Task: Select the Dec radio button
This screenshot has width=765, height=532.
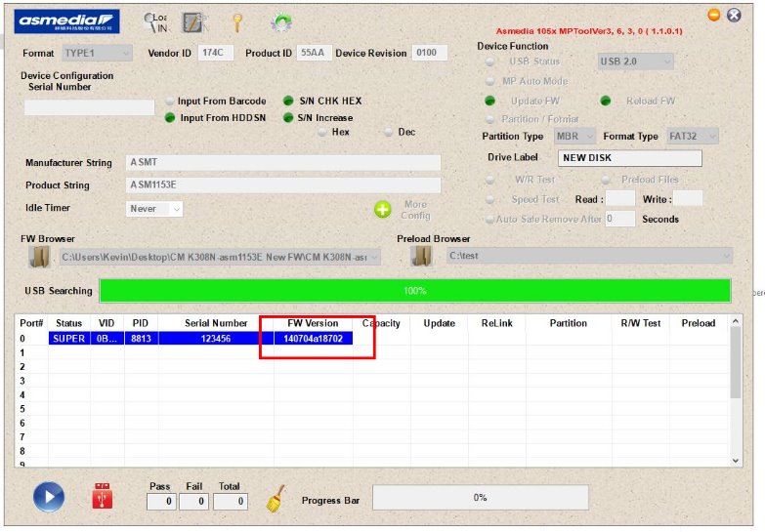Action: click(388, 132)
